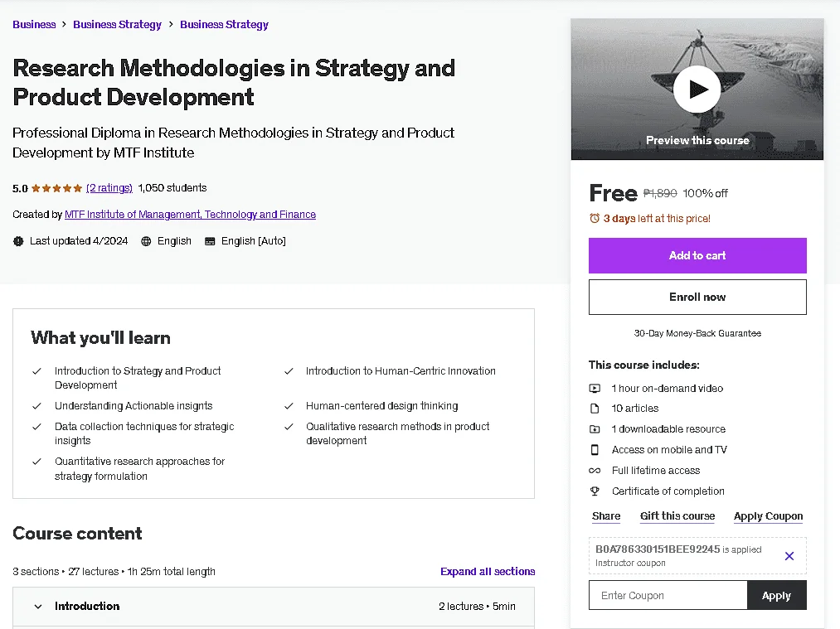Click checkmark beside Understanding Actionable insights
Viewport: 840px width, 629px height.
[37, 406]
